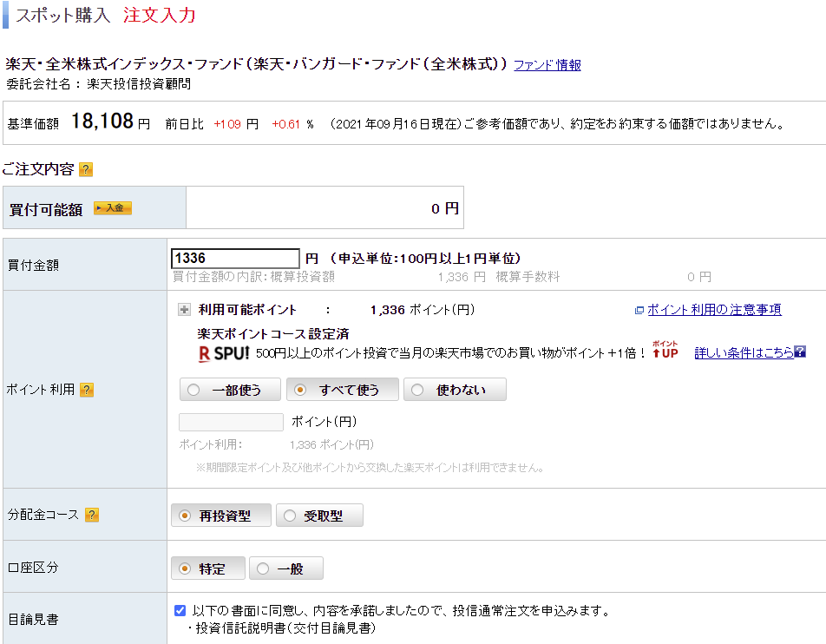Click the 買付金額 amount input field

click(x=235, y=259)
